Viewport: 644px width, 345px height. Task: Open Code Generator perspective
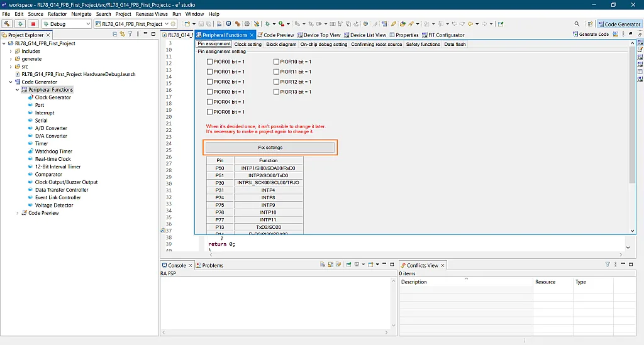(x=619, y=24)
